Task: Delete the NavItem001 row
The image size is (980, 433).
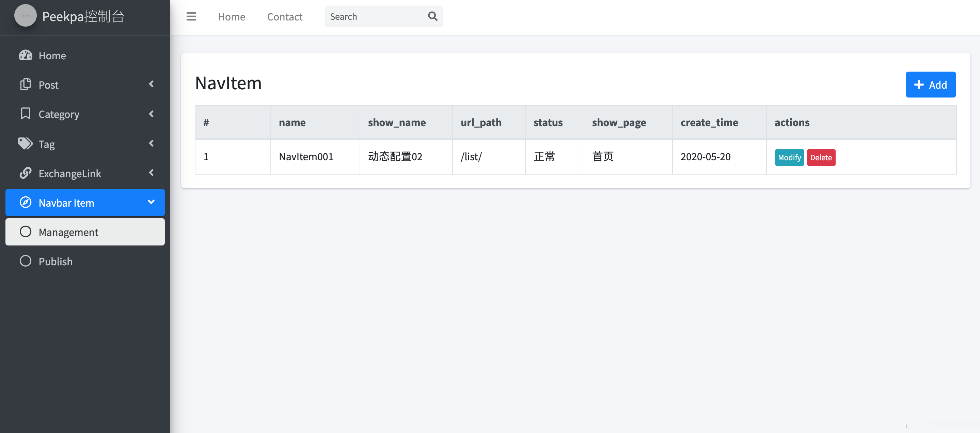Action: (821, 157)
